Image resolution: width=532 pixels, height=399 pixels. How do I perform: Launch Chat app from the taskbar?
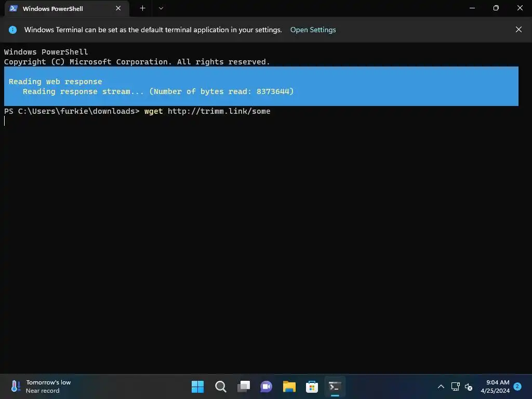click(x=267, y=387)
